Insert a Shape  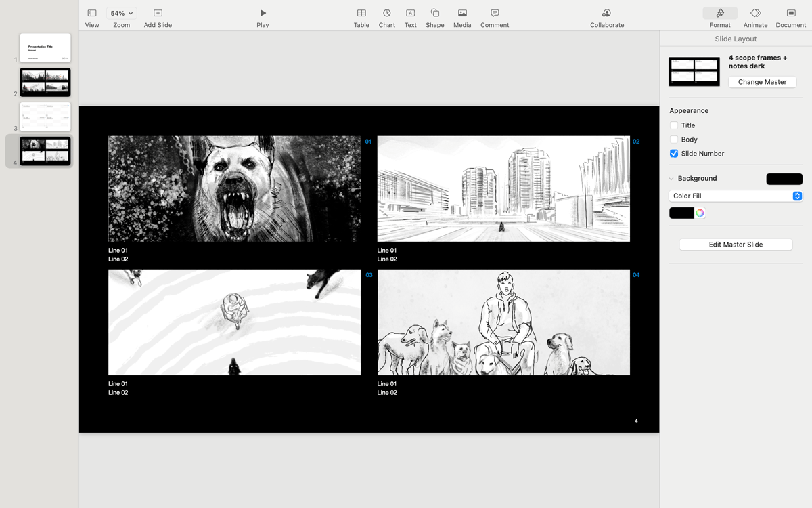tap(434, 15)
